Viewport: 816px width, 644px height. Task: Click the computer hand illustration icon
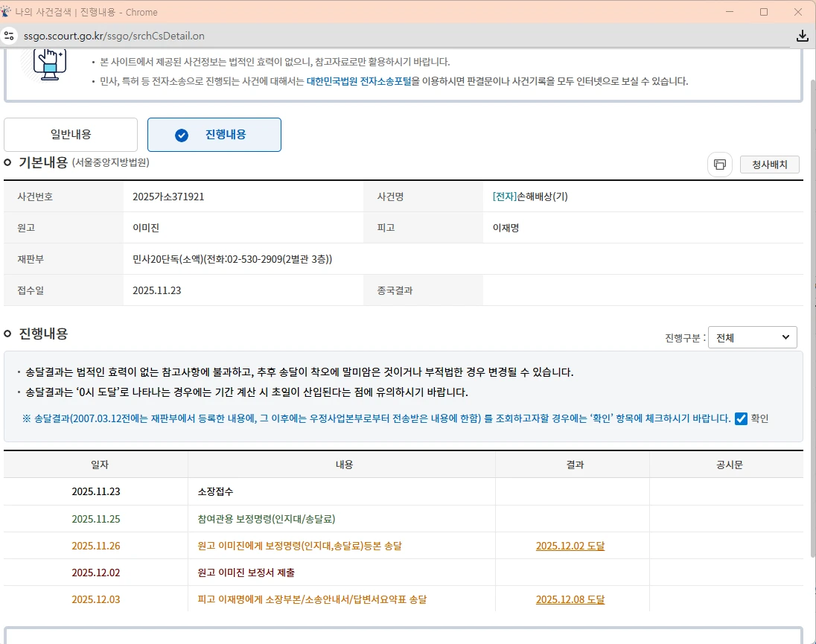click(x=49, y=65)
